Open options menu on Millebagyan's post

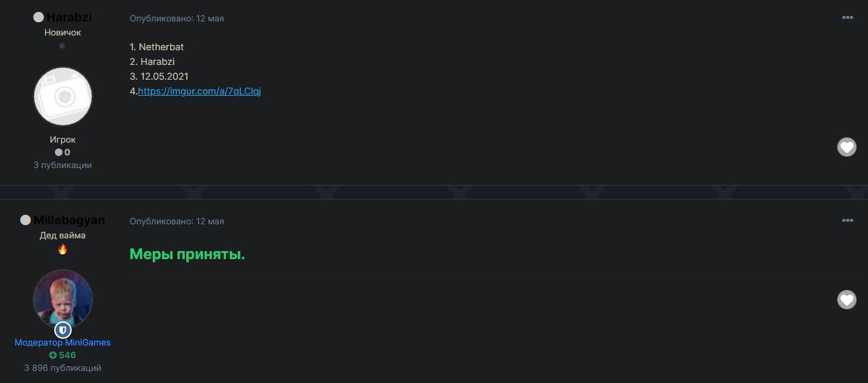click(x=847, y=220)
